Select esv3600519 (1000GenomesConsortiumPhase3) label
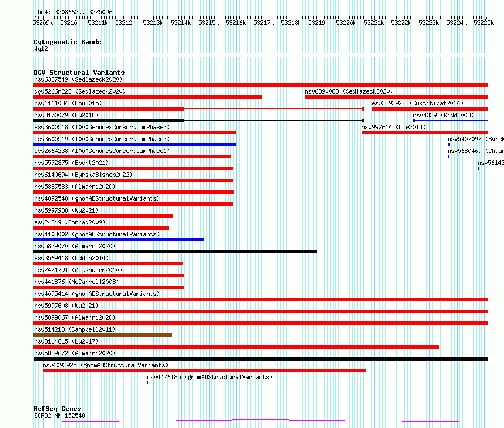This screenshot has height=428, width=504. tap(102, 139)
